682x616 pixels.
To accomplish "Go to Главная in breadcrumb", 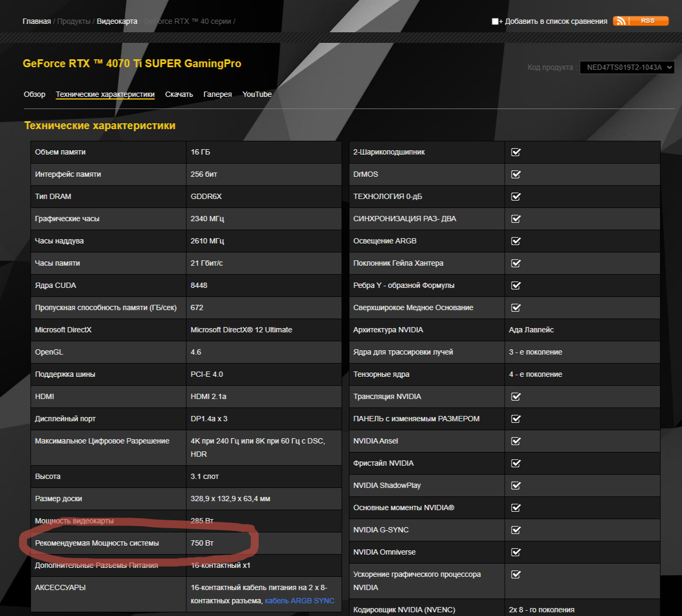I will 37,21.
